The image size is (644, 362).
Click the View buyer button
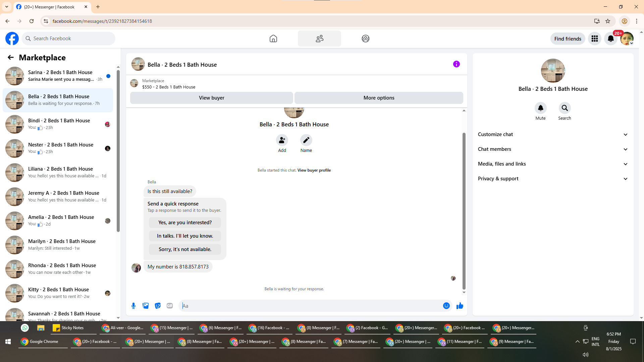(211, 98)
